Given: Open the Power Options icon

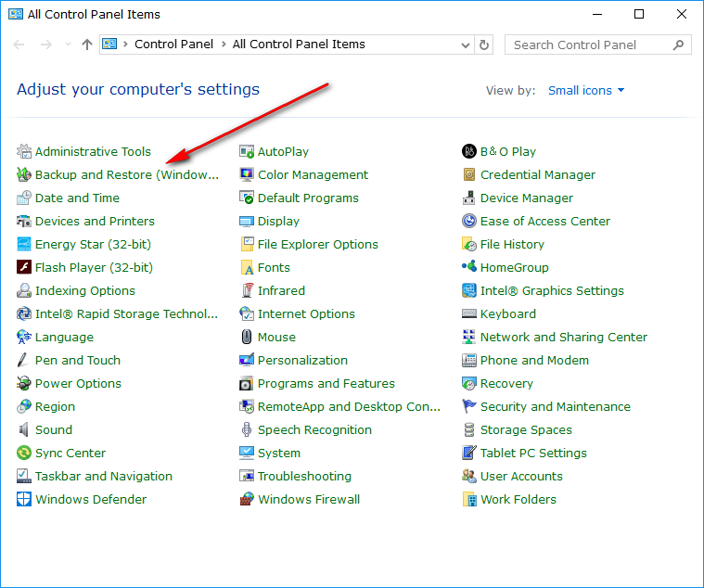Looking at the screenshot, I should [x=24, y=383].
